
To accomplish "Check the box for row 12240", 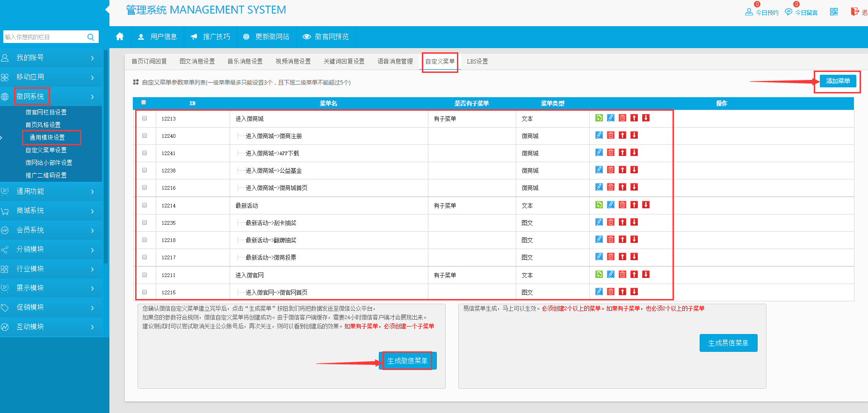I will [x=145, y=135].
